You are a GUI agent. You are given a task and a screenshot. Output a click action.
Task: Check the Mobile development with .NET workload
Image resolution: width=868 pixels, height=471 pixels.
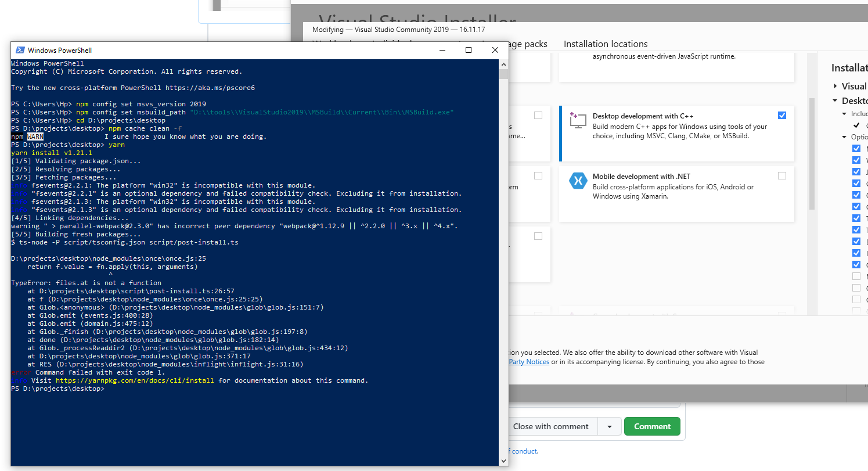782,175
